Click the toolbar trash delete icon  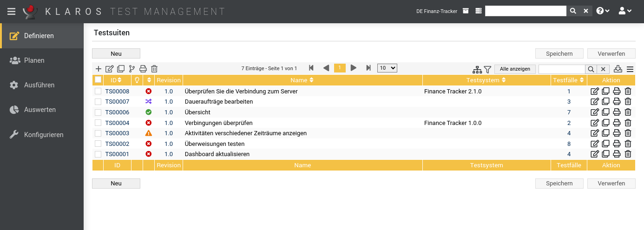(x=154, y=69)
